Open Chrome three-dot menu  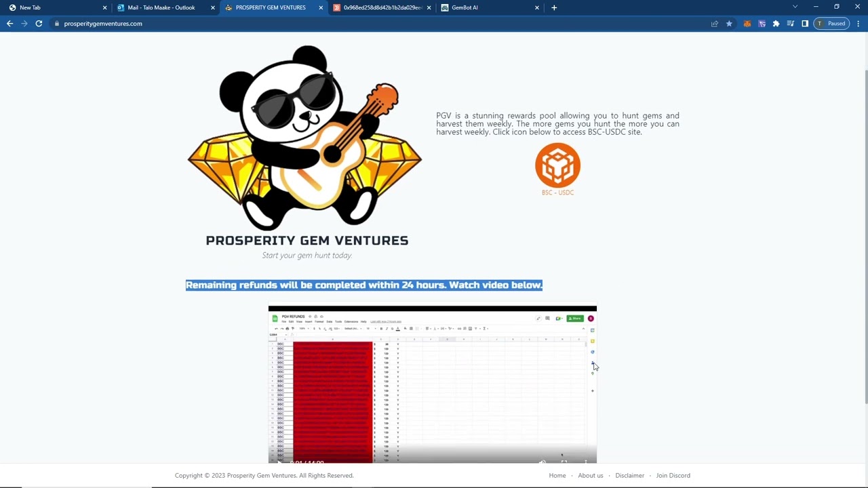coord(859,24)
